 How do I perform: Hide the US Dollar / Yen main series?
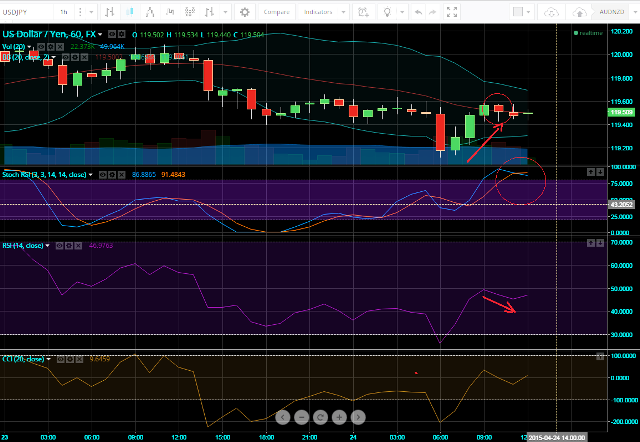tap(112, 34)
